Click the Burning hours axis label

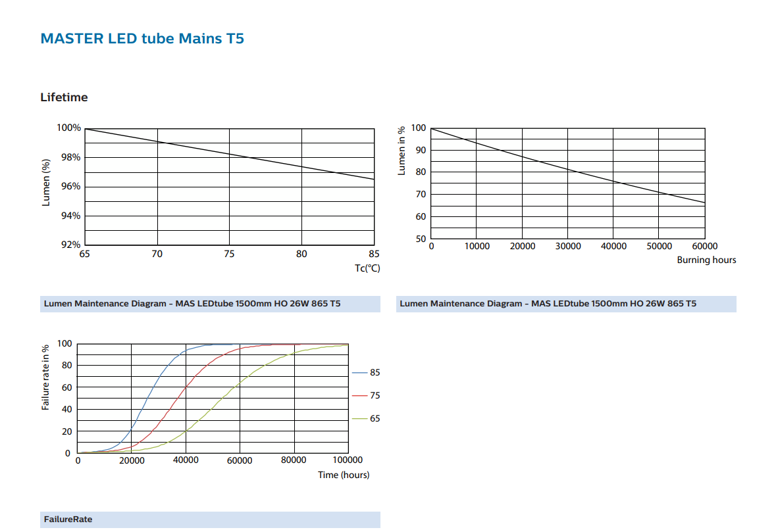point(706,260)
